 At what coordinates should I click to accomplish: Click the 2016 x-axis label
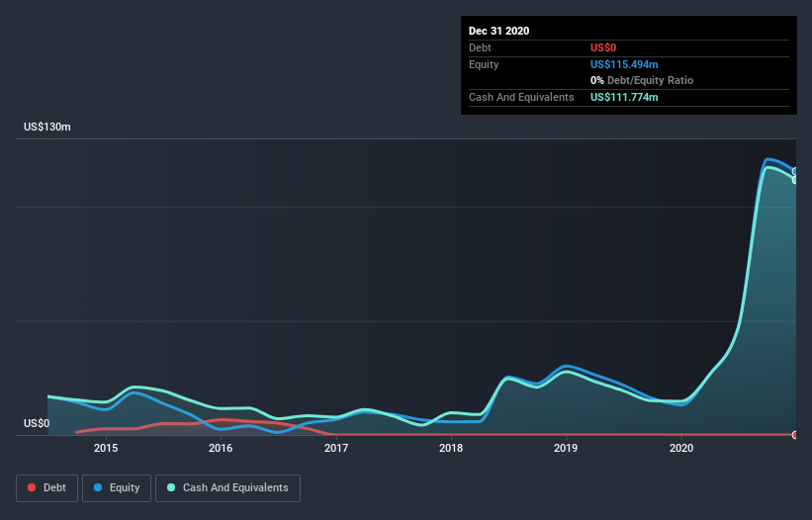click(221, 448)
